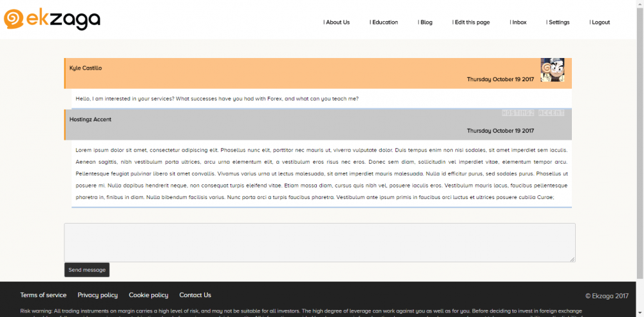Click the message box resize handle
644x317 pixels.
572,259
